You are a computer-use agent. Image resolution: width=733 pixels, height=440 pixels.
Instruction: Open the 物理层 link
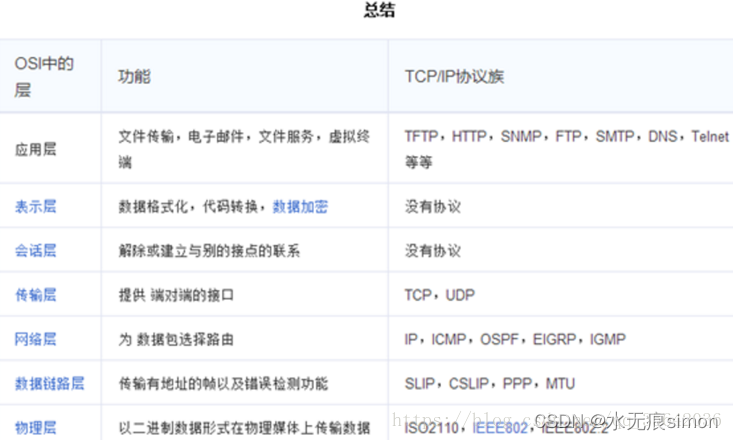[x=36, y=427]
